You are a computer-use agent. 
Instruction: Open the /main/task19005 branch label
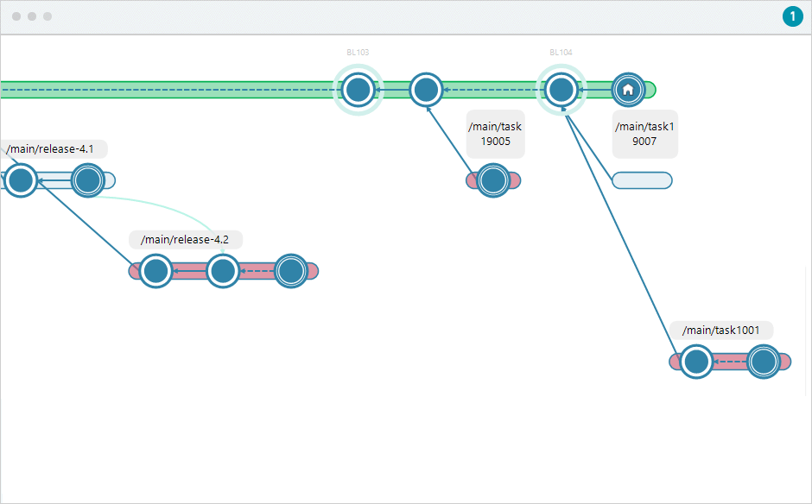click(x=494, y=133)
